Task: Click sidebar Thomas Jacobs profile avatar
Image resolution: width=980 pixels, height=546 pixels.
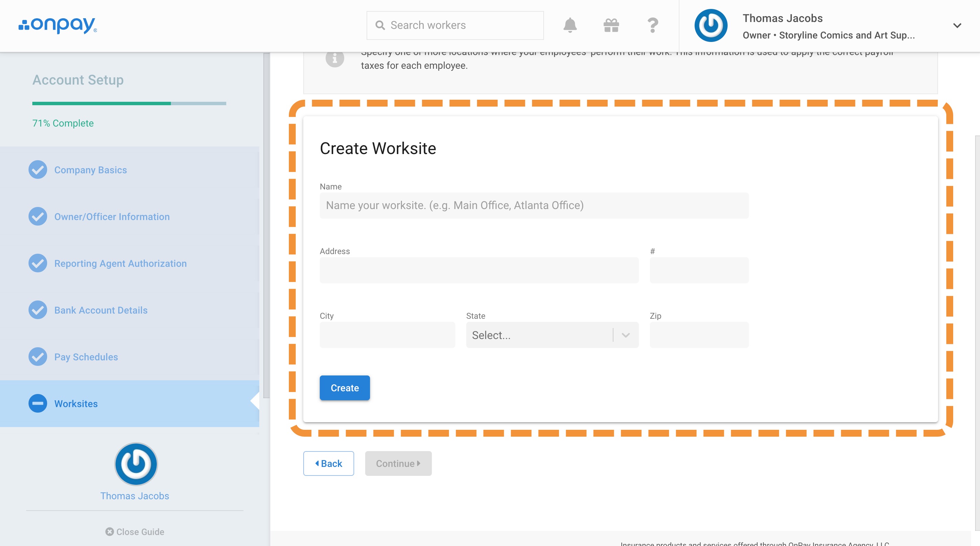Action: click(x=136, y=464)
